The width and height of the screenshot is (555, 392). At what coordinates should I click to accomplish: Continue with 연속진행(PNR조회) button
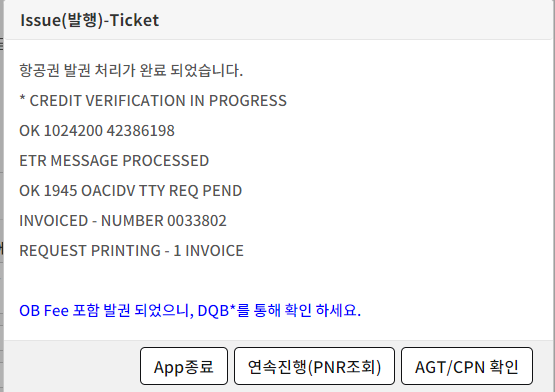314,366
